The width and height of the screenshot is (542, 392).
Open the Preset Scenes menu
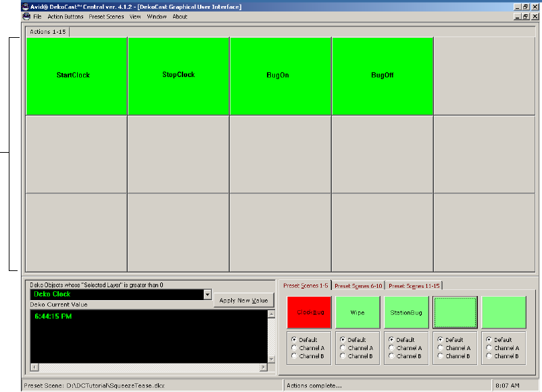pos(106,17)
